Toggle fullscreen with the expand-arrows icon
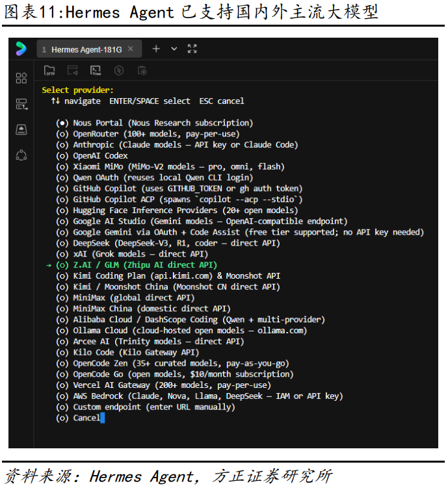The height and width of the screenshot is (486, 448). [x=192, y=49]
